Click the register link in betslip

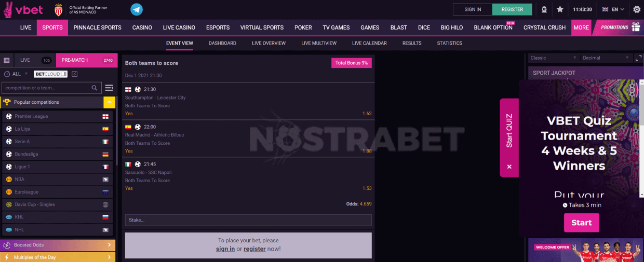coord(254,249)
